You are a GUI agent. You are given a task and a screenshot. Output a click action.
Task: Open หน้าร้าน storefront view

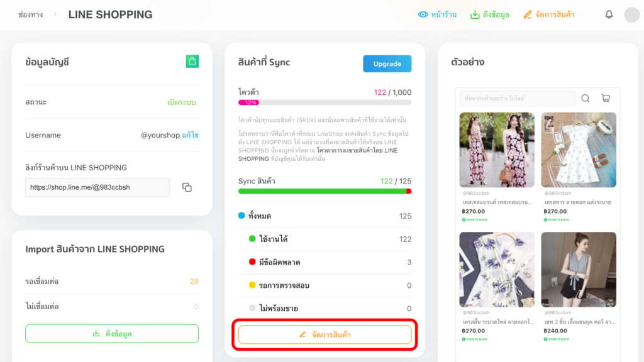pos(438,14)
